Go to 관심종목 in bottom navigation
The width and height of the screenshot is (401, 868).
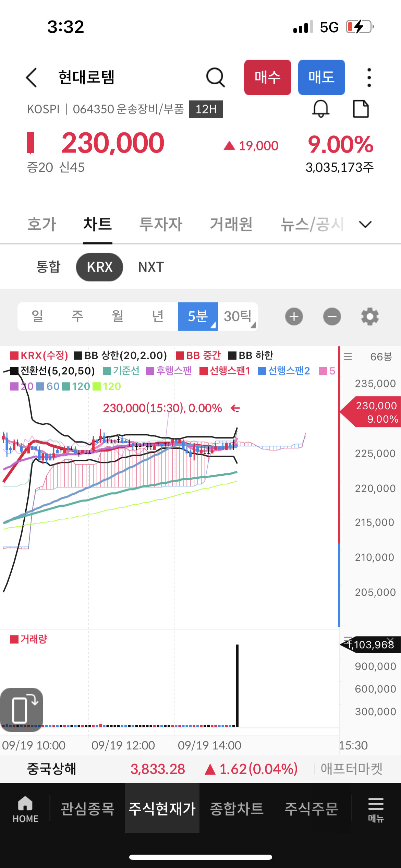87,809
